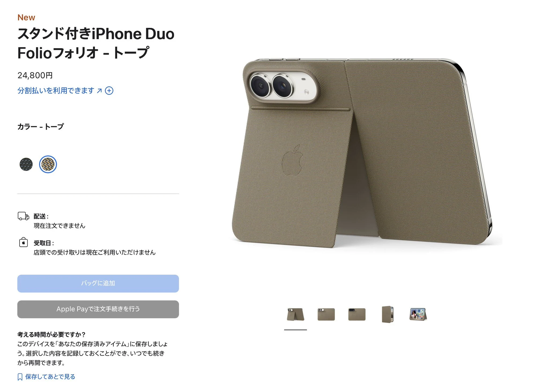The height and width of the screenshot is (392, 549).
Task: Open 保存してあとで見る link
Action: tap(50, 377)
